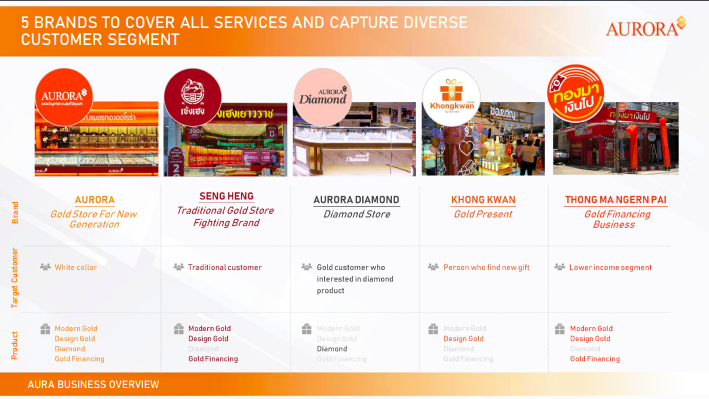Click people icon beside Lower income segment
709x399 pixels.
560,267
